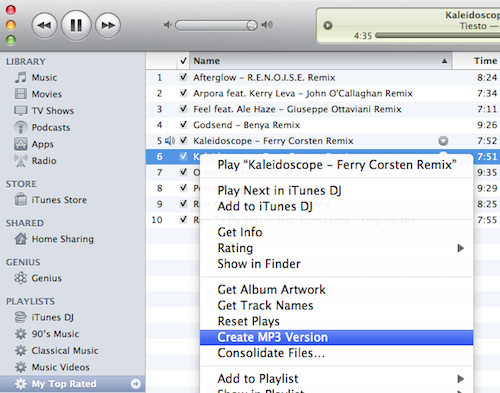Choose Play "Kaleidoscope – Ferry Corsten Remix"
The image size is (500, 393).
coord(337,165)
